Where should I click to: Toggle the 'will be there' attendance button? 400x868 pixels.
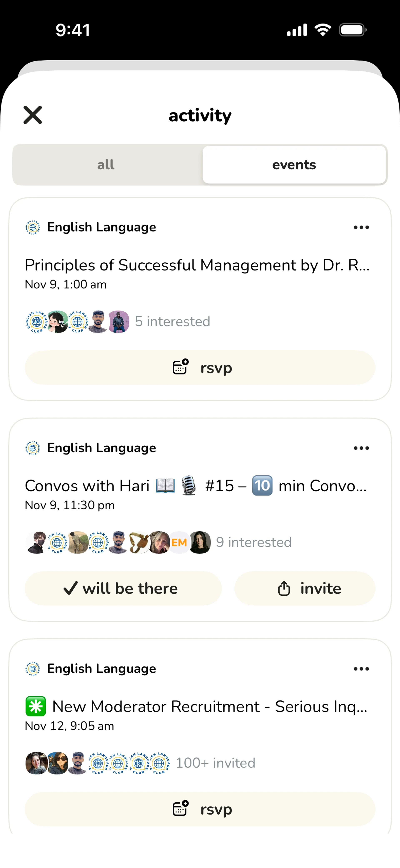[x=123, y=588]
